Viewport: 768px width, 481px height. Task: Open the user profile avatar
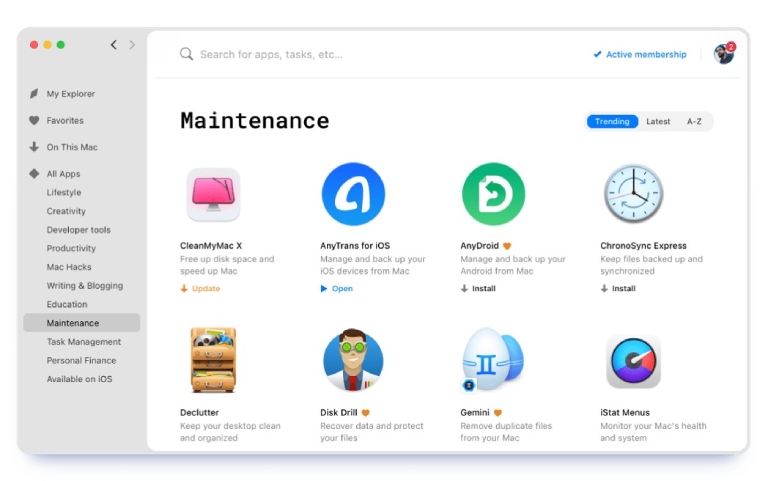[x=723, y=54]
